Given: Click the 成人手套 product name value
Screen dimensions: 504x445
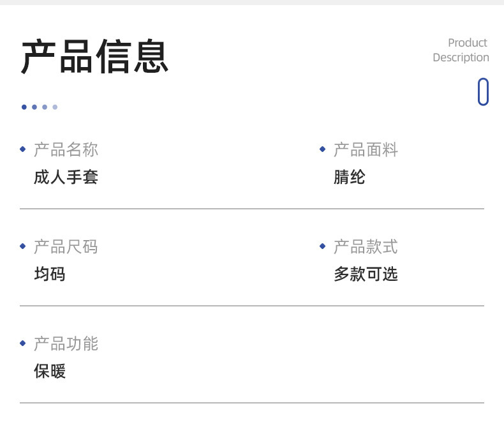Looking at the screenshot, I should (x=66, y=177).
